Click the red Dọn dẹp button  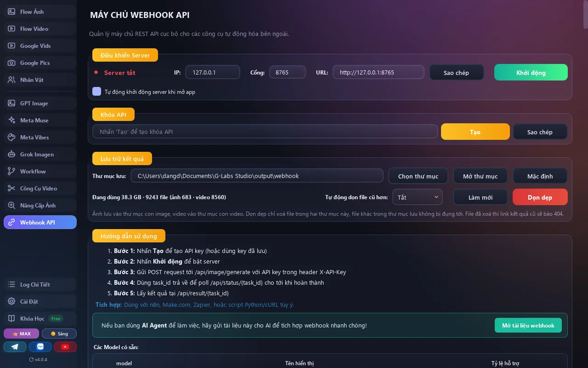[x=540, y=197]
